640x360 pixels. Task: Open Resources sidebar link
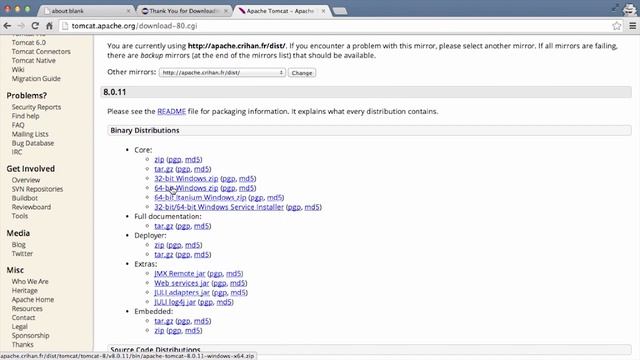click(x=27, y=309)
